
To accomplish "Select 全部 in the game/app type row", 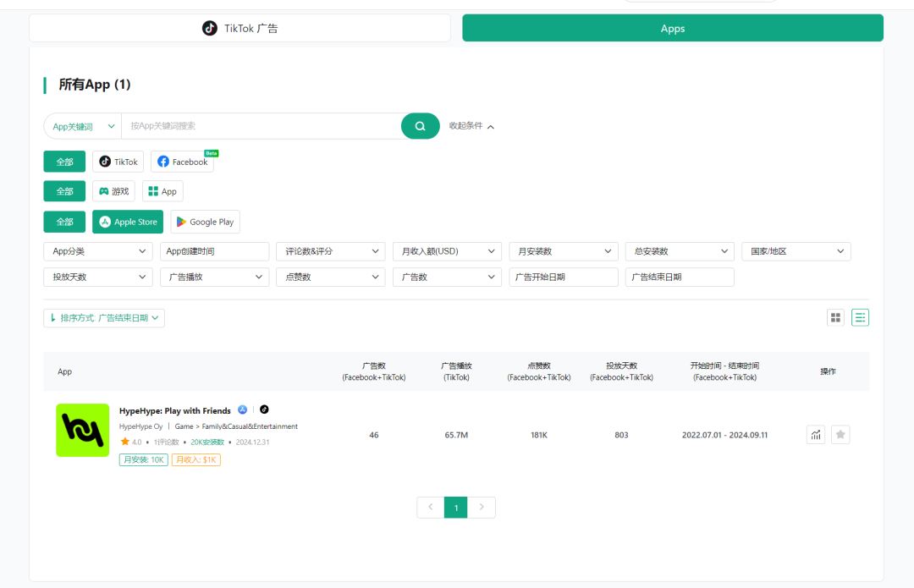I will point(64,191).
